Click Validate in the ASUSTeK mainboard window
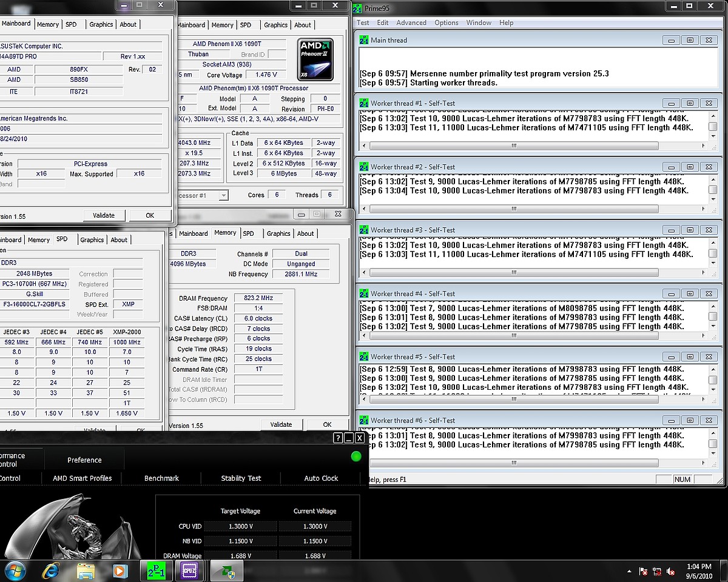Viewport: 728px width, 582px height. [104, 215]
